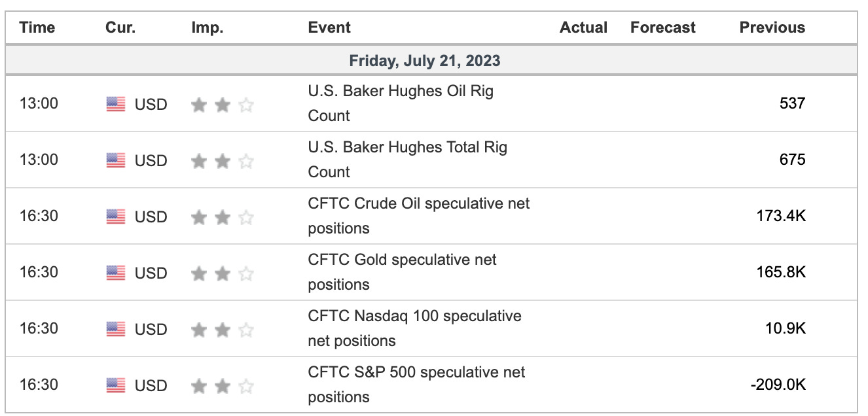Click the US flag beside Total Rig Count
The width and height of the screenshot is (868, 416).
116,160
